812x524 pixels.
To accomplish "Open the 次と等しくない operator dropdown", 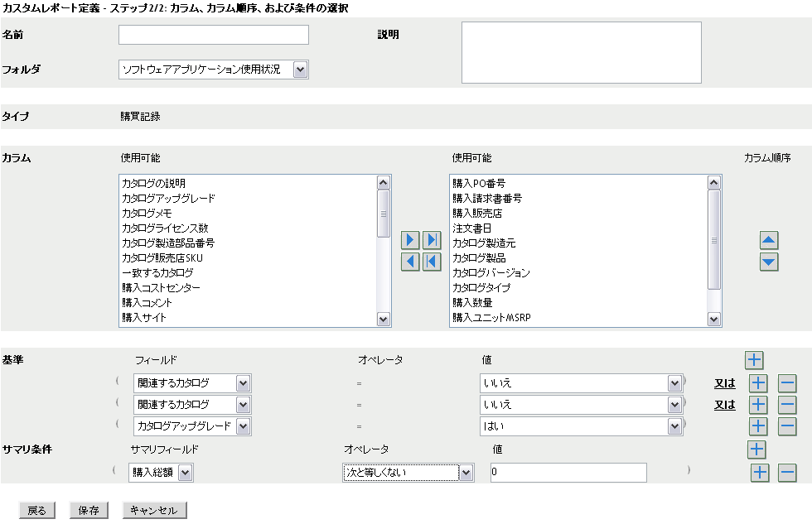I will pyautogui.click(x=466, y=473).
